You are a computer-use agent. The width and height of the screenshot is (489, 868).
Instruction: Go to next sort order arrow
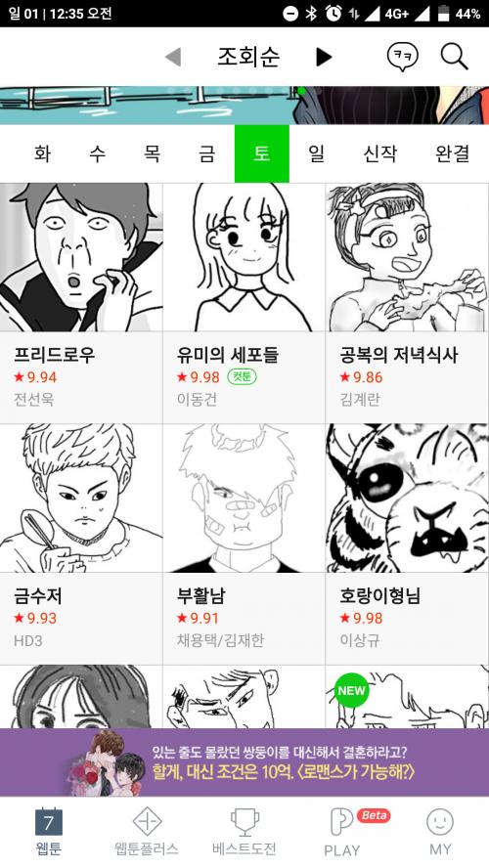[x=324, y=57]
